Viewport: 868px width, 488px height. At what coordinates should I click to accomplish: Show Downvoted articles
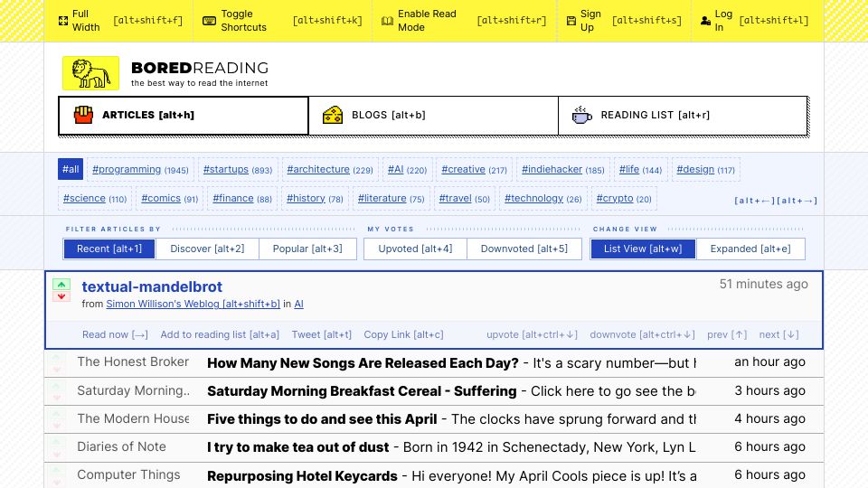pyautogui.click(x=524, y=249)
